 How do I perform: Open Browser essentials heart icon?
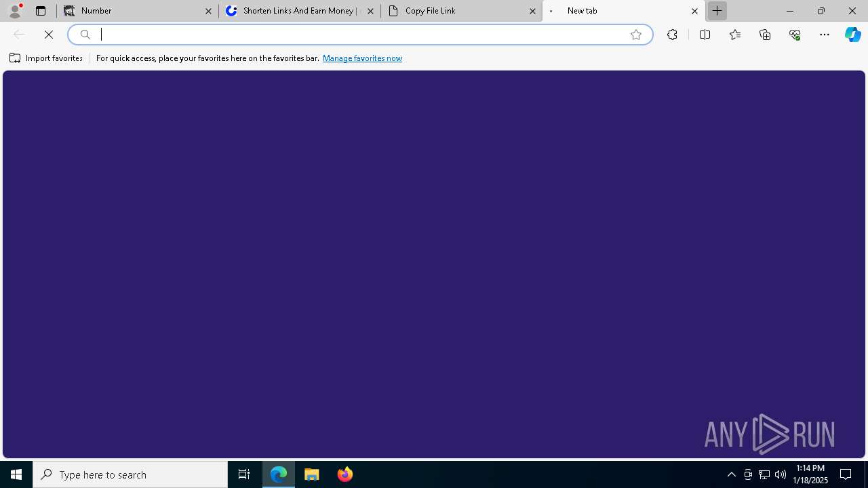(795, 35)
